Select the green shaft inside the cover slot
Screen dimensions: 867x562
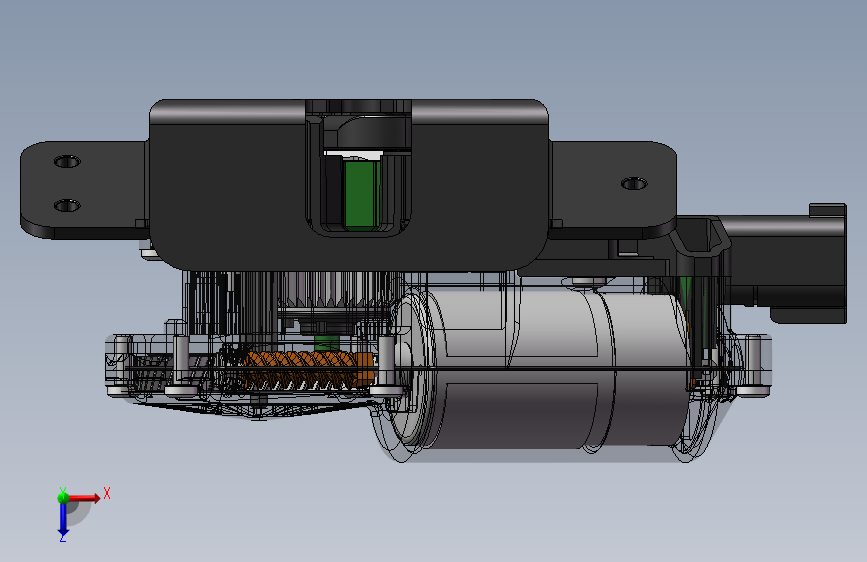pos(361,193)
